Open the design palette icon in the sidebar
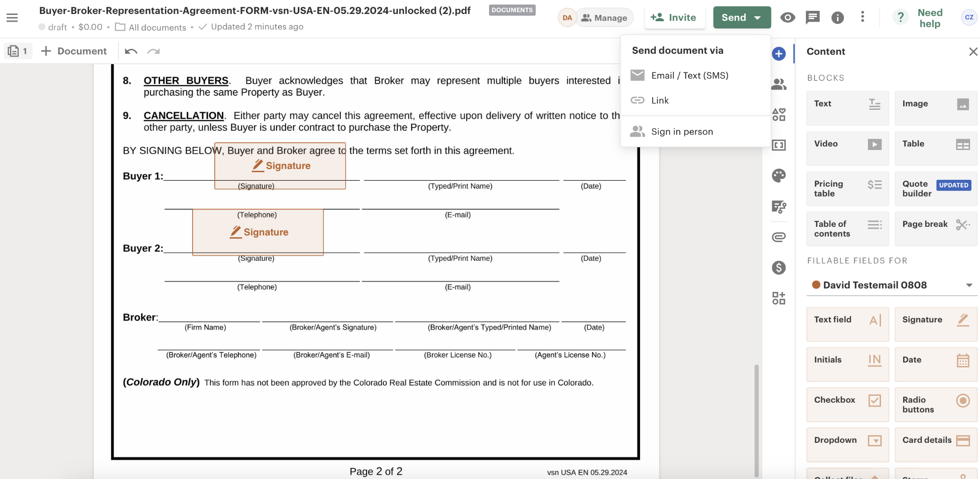Image resolution: width=980 pixels, height=479 pixels. (778, 175)
